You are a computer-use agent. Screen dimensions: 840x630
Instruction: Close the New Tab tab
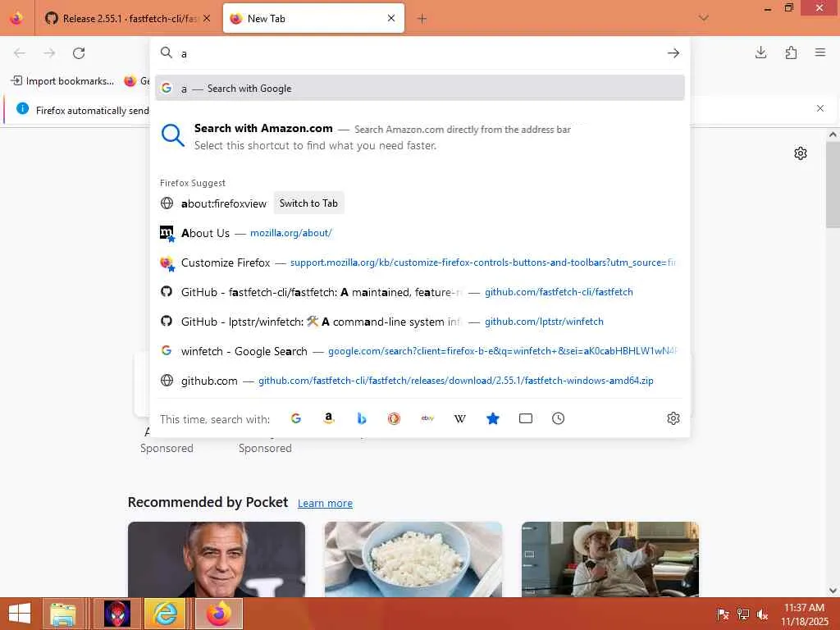pos(391,18)
